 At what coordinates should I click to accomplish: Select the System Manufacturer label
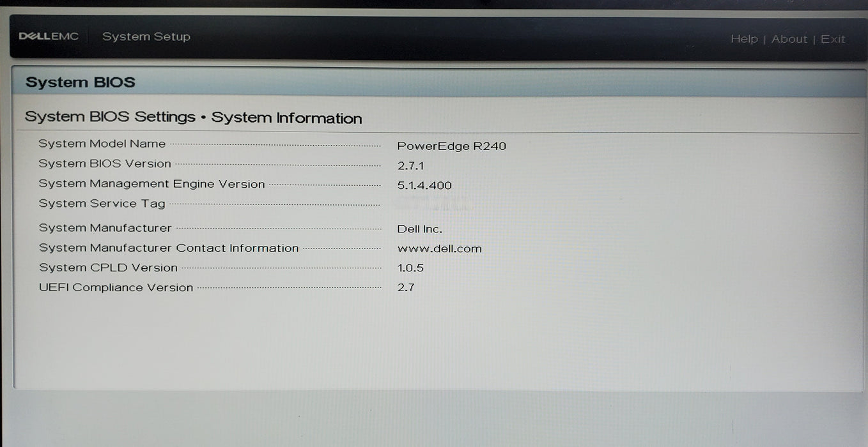click(105, 228)
